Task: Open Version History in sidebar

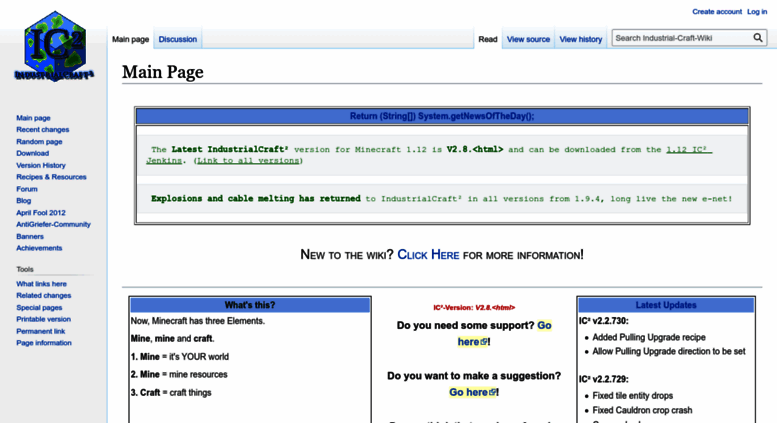Action: (x=41, y=165)
